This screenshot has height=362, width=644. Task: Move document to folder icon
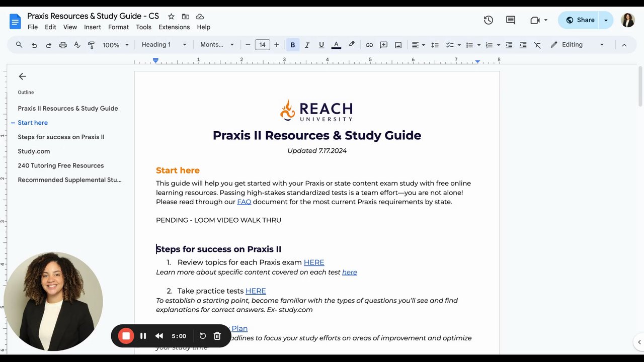pyautogui.click(x=186, y=17)
